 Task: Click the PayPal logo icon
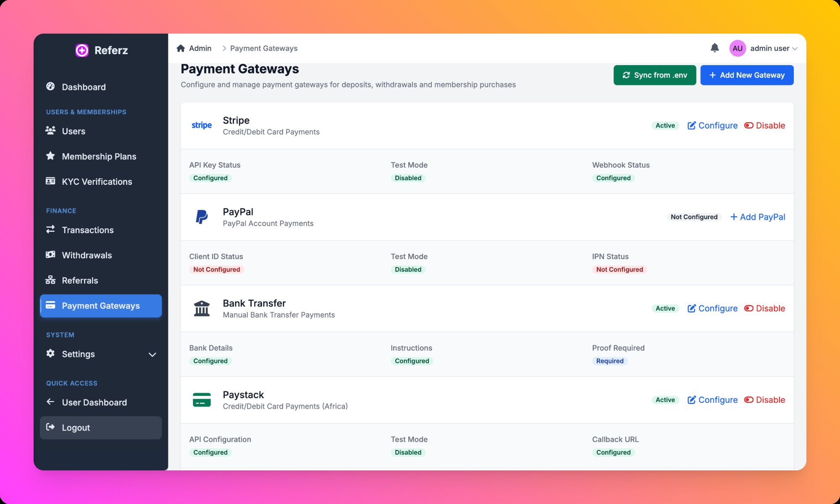tap(202, 217)
